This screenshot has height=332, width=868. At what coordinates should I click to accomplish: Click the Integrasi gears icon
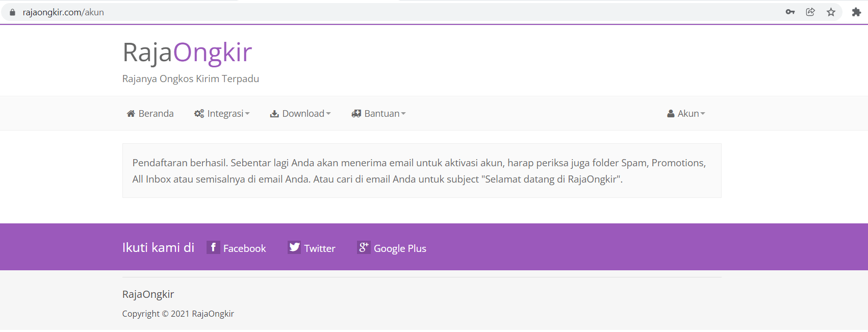pyautogui.click(x=199, y=114)
